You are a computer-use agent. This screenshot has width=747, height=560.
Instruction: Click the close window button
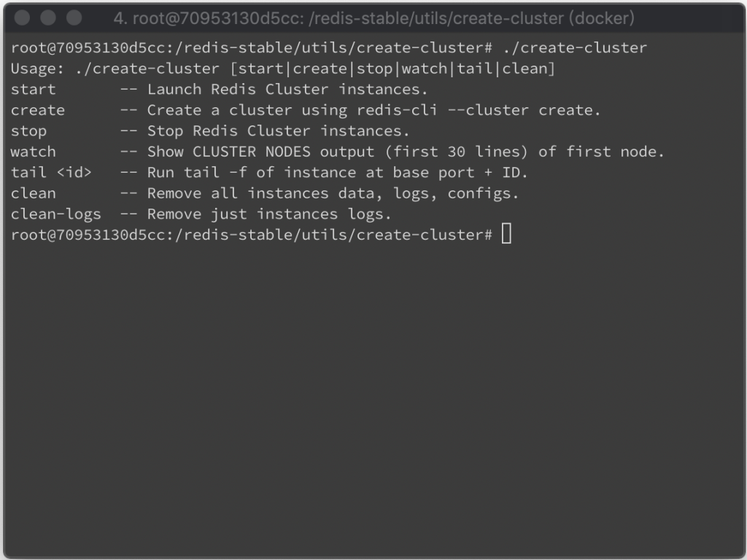pyautogui.click(x=22, y=17)
